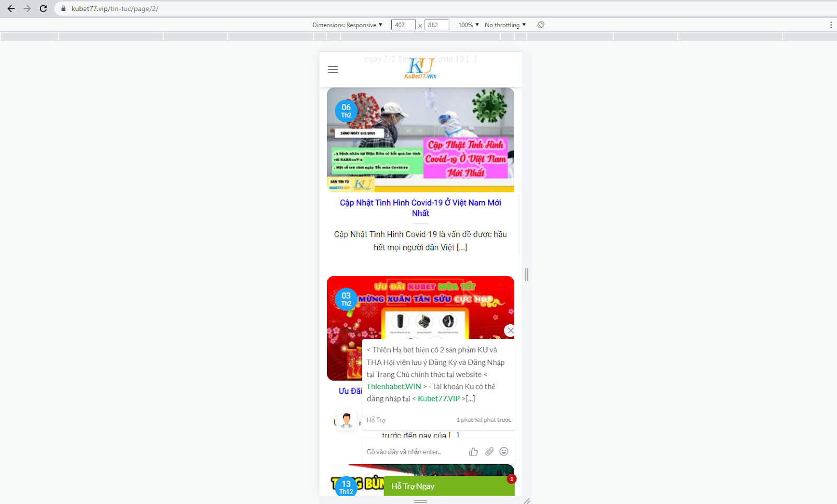The height and width of the screenshot is (504, 837).
Task: Go forward in browser history
Action: (x=27, y=9)
